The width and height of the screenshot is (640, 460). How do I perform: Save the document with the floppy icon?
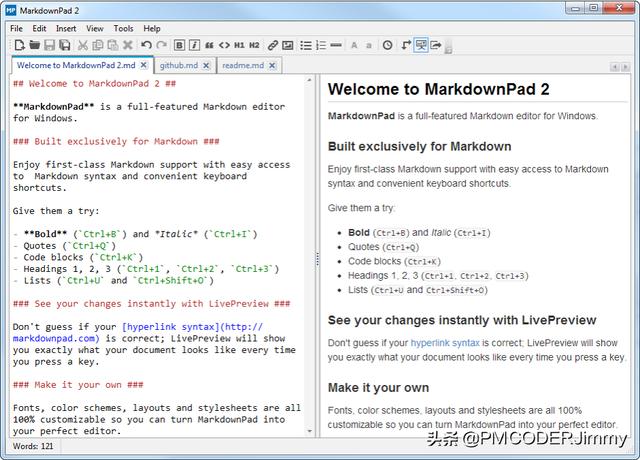click(x=49, y=45)
